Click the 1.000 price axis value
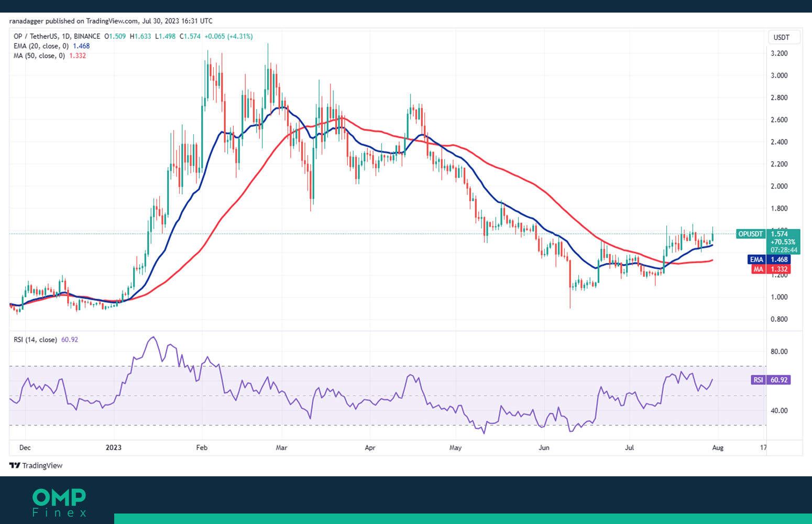 779,297
